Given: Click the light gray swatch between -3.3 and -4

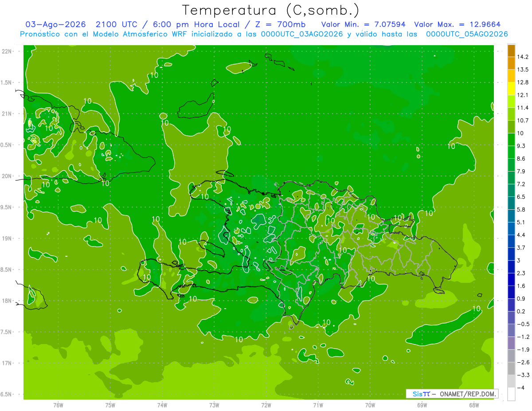Looking at the screenshot, I should (x=511, y=381).
